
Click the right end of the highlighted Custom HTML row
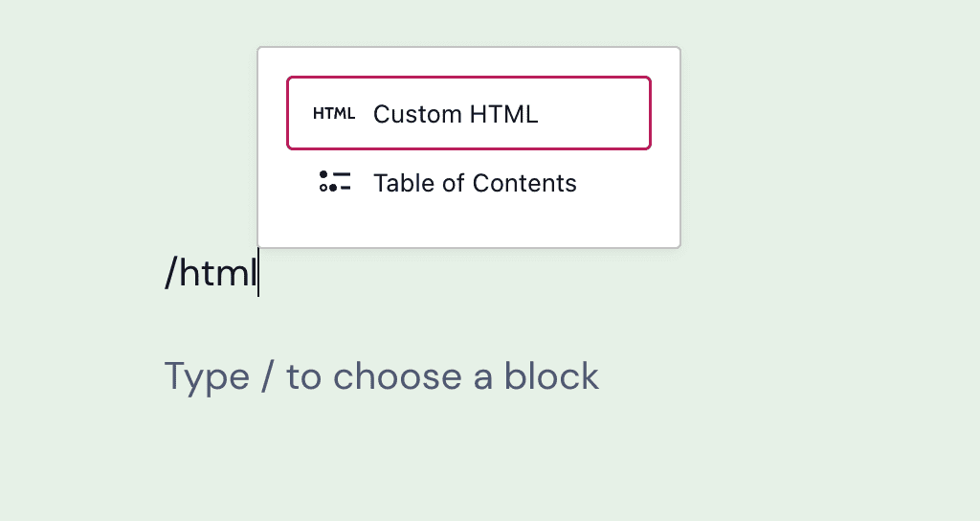(632, 113)
